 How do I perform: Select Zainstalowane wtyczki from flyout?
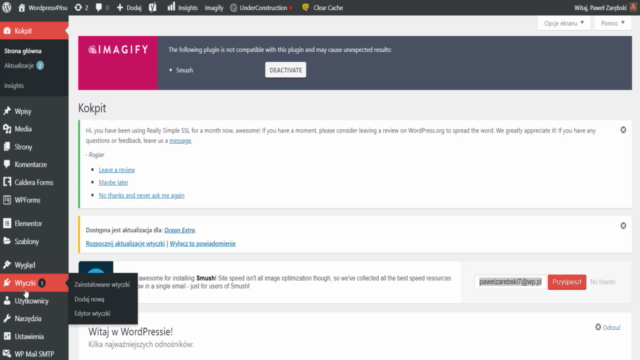pos(102,284)
